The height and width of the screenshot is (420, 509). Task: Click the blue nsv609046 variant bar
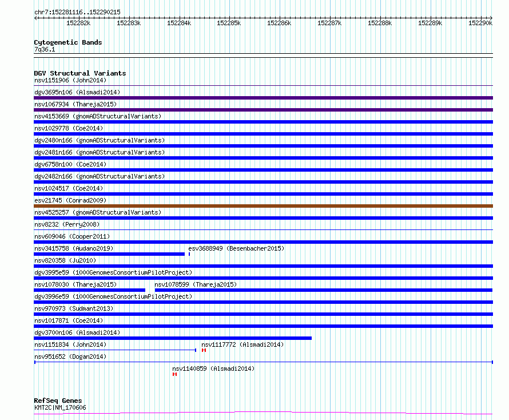(x=263, y=242)
